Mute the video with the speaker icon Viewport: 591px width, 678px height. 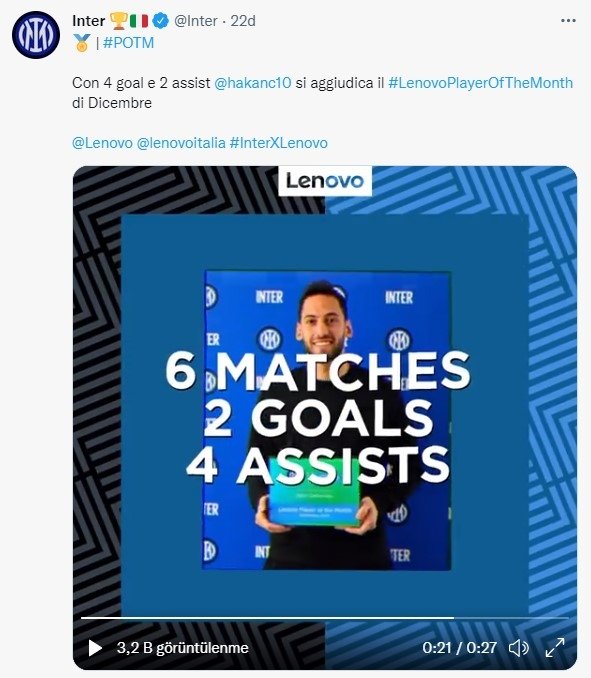tap(518, 648)
